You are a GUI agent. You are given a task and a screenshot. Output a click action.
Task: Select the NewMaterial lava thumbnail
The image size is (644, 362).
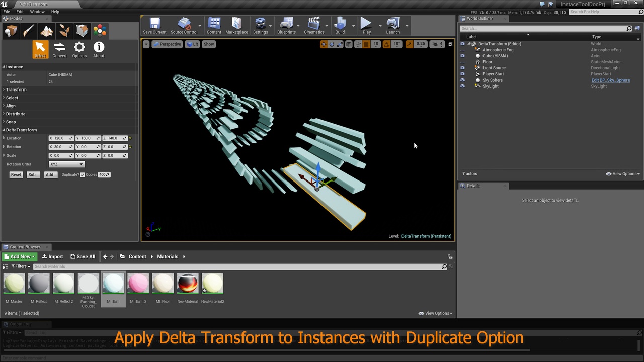188,283
